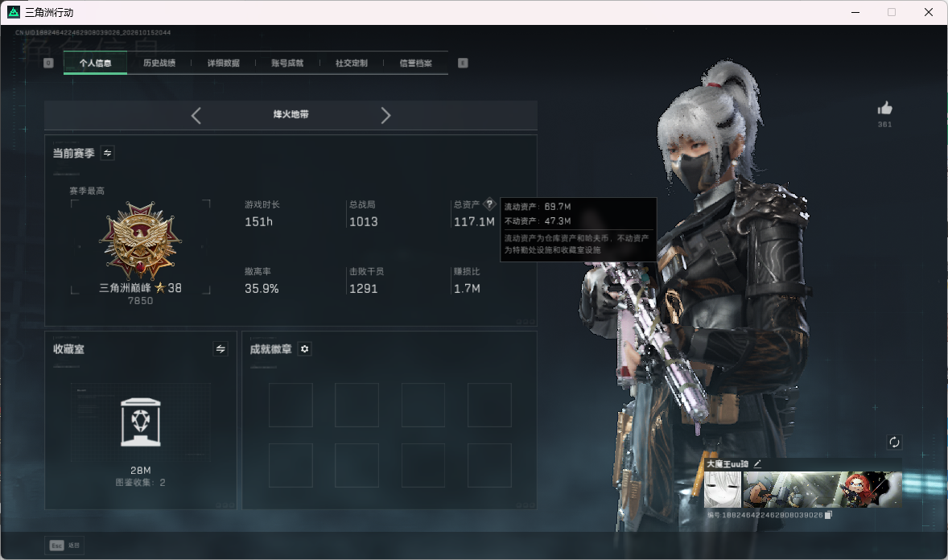Click the 总资产 question mark icon
The width and height of the screenshot is (948, 560).
click(x=489, y=204)
